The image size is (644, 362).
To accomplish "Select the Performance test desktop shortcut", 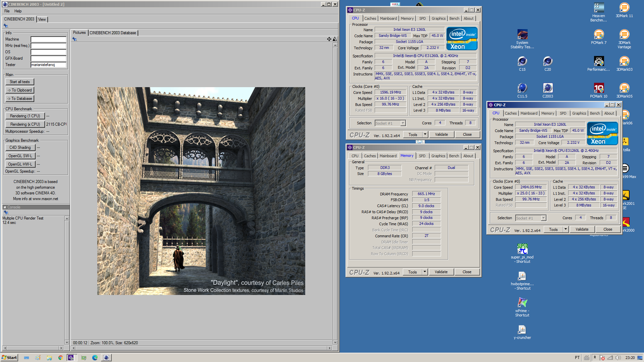I will (598, 64).
